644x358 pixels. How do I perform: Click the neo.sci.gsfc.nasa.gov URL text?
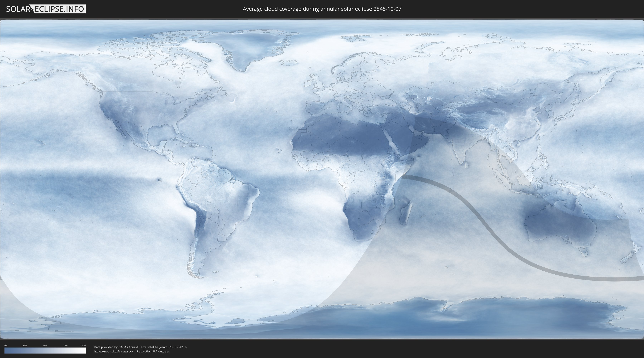coord(114,352)
